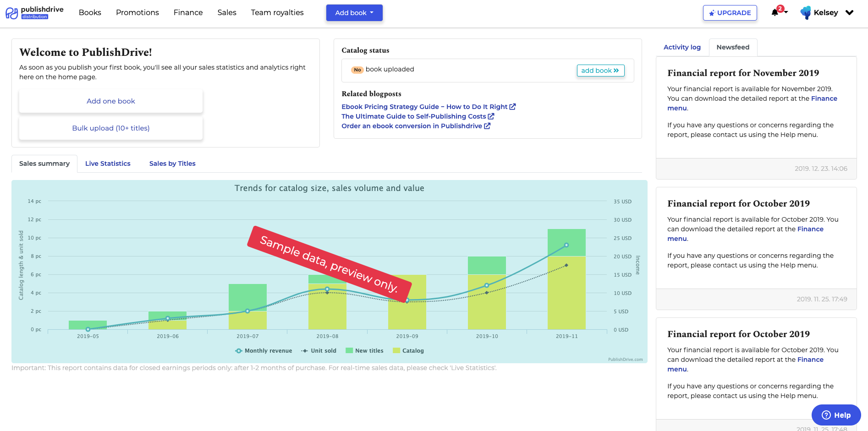
Task: Expand the Kelsey account dropdown arrow
Action: tap(849, 13)
